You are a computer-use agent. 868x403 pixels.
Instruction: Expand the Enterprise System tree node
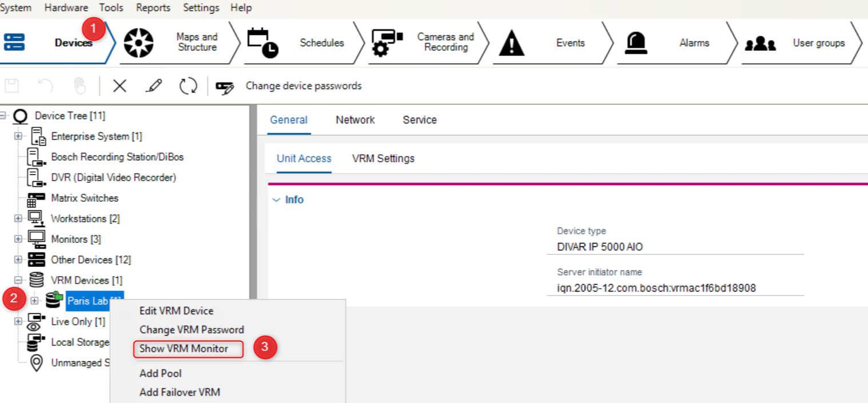tap(18, 136)
